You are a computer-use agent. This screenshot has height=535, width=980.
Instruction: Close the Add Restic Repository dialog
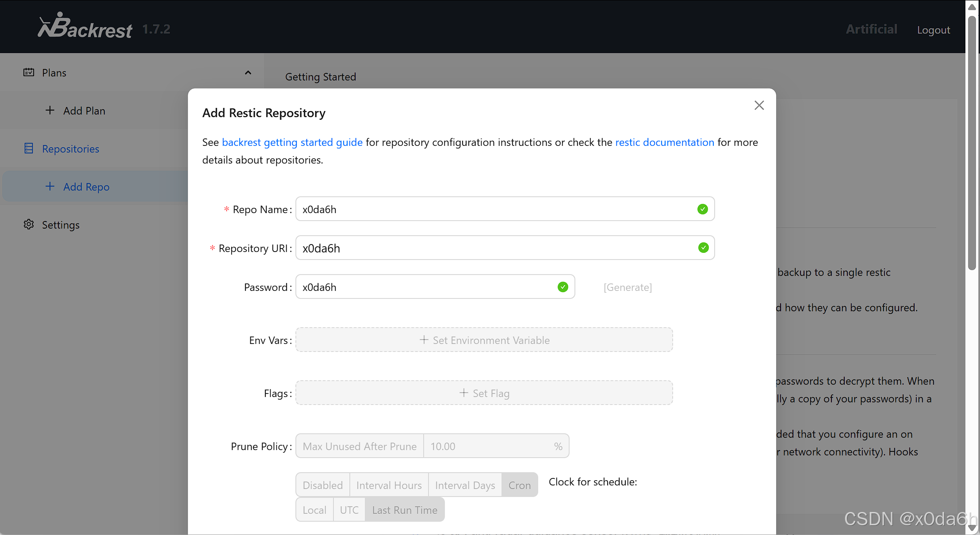759,105
